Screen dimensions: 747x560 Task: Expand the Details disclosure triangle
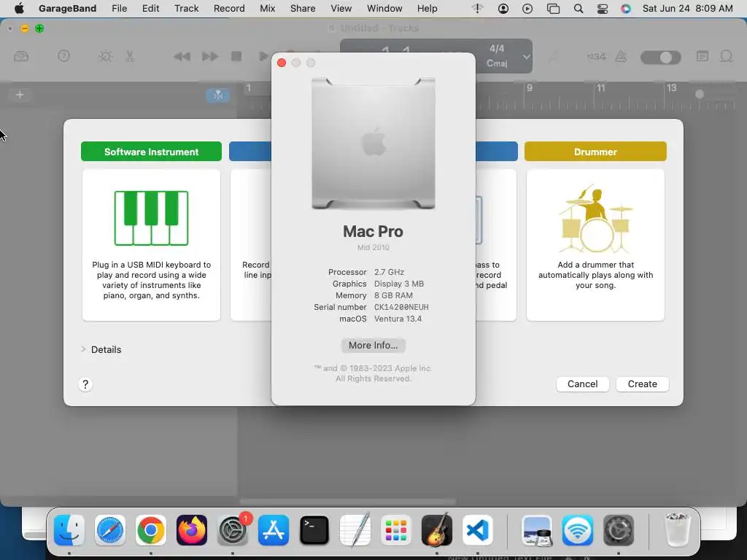tap(83, 349)
